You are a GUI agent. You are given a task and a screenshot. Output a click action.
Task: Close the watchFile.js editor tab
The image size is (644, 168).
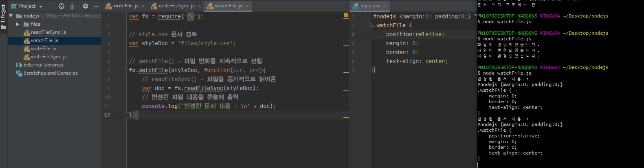(x=247, y=6)
